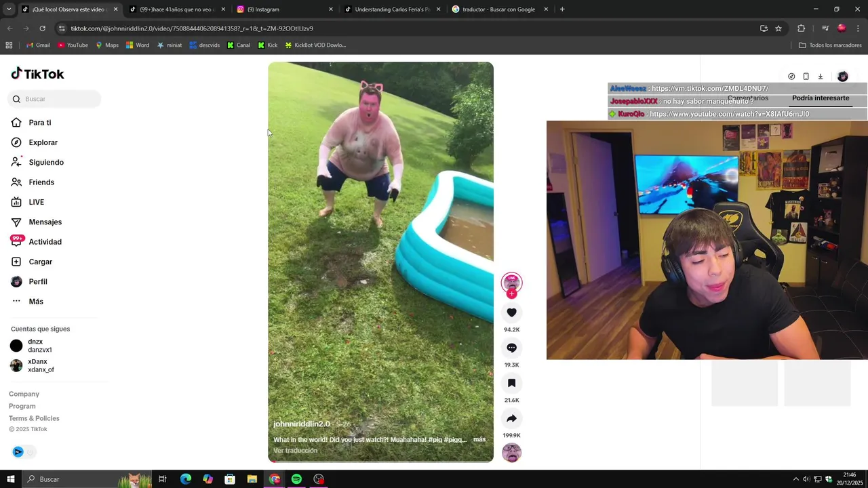This screenshot has height=488, width=868.
Task: Open TikTok coins icon in header
Action: (791, 77)
